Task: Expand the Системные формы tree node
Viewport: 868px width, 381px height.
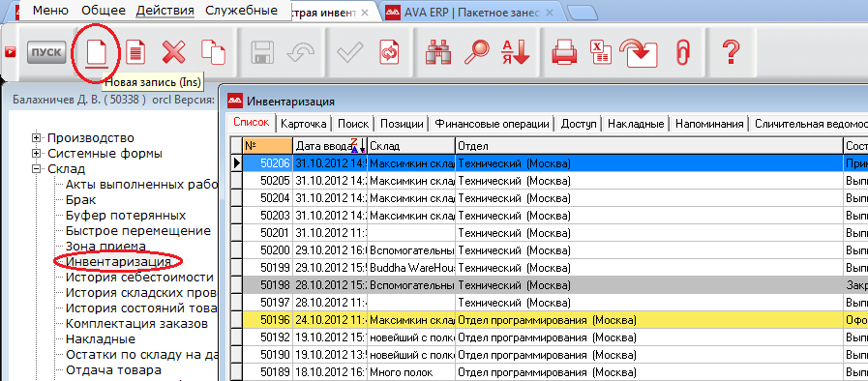Action: pyautogui.click(x=37, y=153)
